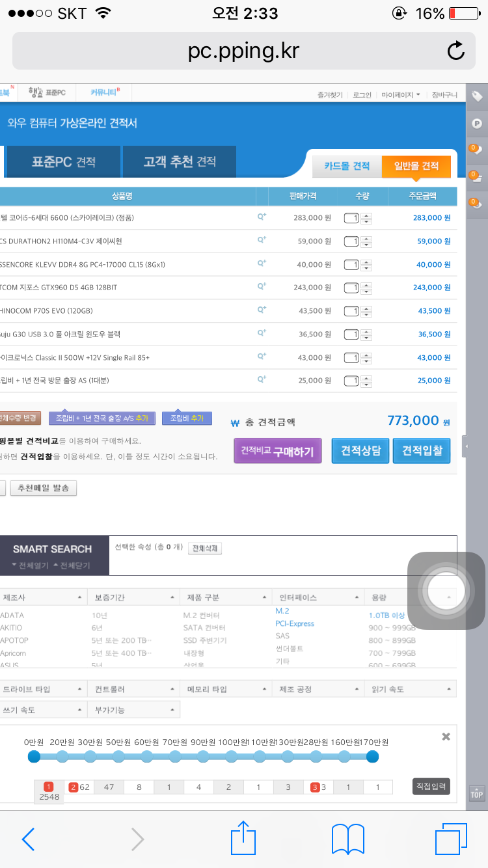Tap the TOP scroll-to-top button

pyautogui.click(x=477, y=793)
